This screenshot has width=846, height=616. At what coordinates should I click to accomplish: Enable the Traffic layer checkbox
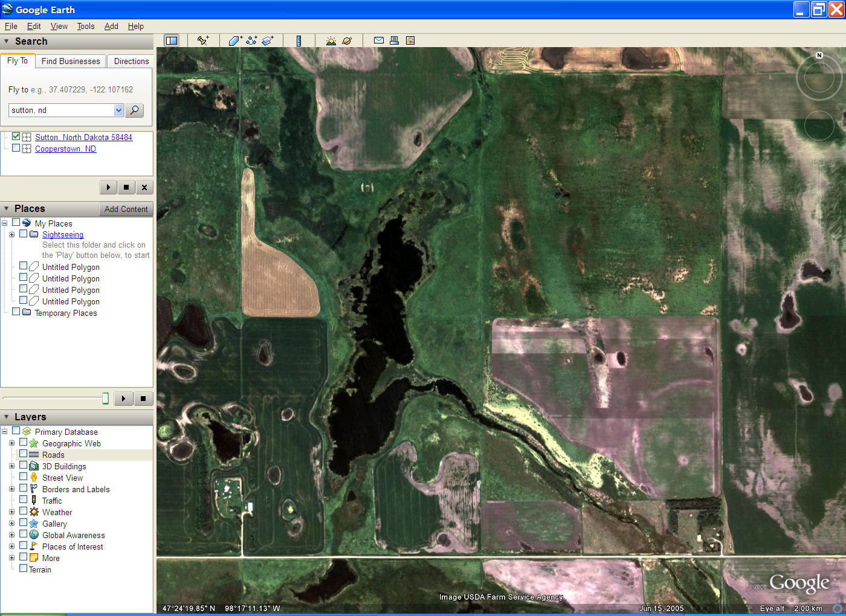(23, 499)
